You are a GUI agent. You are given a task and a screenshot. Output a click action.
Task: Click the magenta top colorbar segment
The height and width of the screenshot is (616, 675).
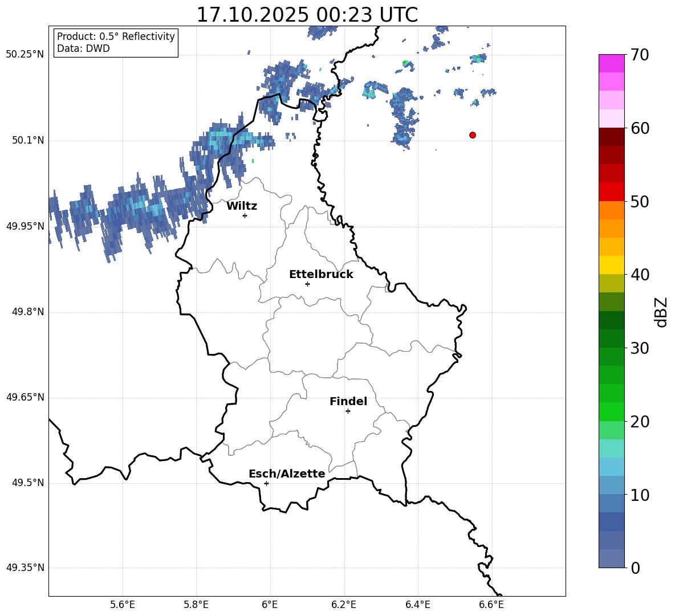click(612, 64)
